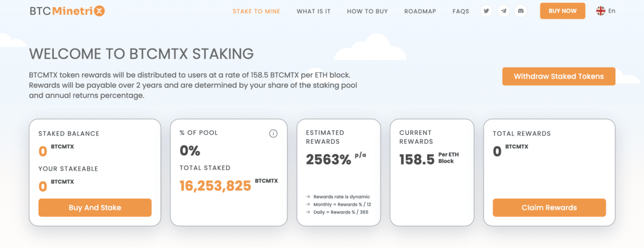Image resolution: width=644 pixels, height=248 pixels.
Task: Click the UK flag language icon
Action: pyautogui.click(x=601, y=11)
